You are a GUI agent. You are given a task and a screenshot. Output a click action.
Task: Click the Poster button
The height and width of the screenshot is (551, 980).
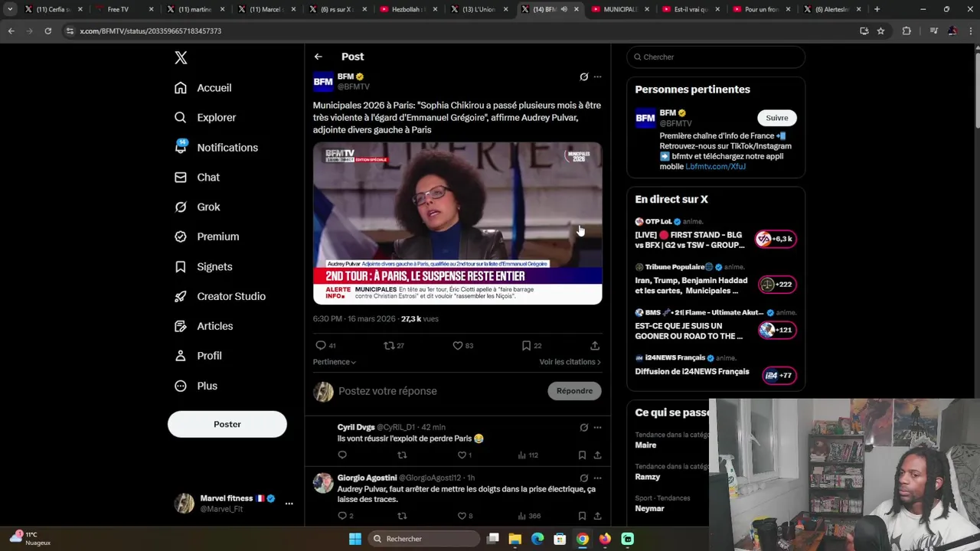coord(227,424)
